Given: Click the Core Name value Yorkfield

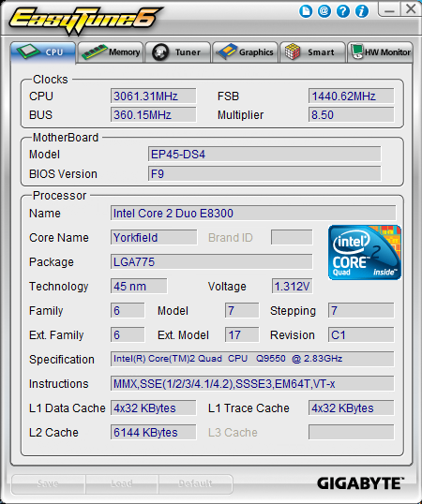Looking at the screenshot, I should point(154,238).
